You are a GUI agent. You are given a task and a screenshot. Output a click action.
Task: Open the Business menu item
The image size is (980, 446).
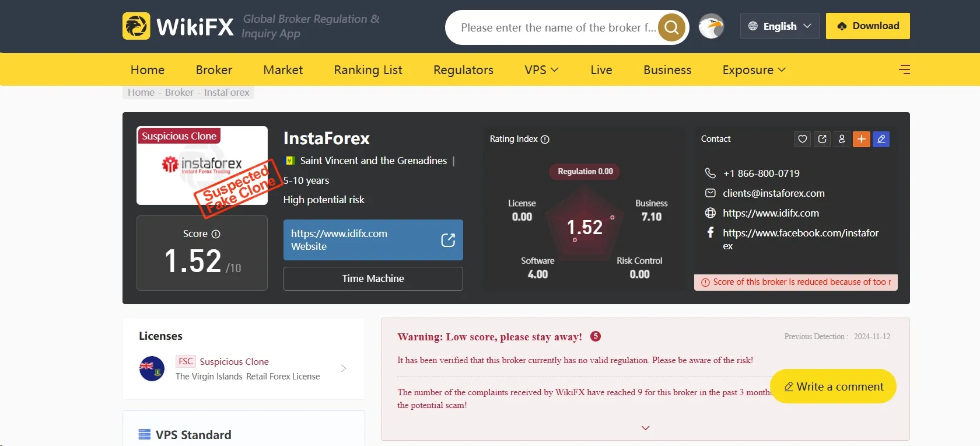click(x=667, y=70)
